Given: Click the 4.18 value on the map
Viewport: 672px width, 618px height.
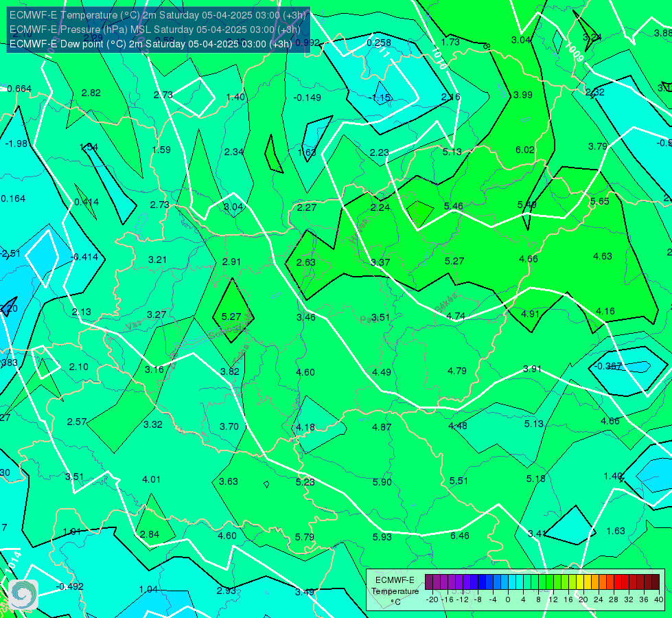Looking at the screenshot, I should 305,427.
